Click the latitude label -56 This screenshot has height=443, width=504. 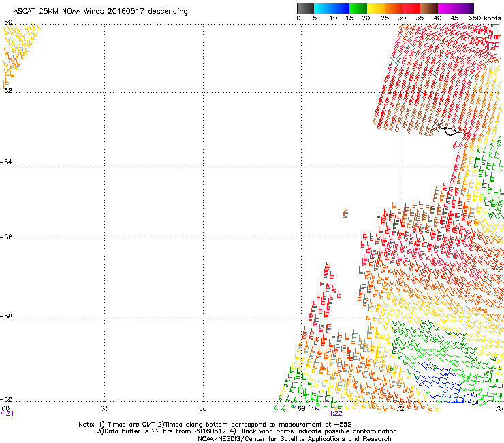pos(6,237)
